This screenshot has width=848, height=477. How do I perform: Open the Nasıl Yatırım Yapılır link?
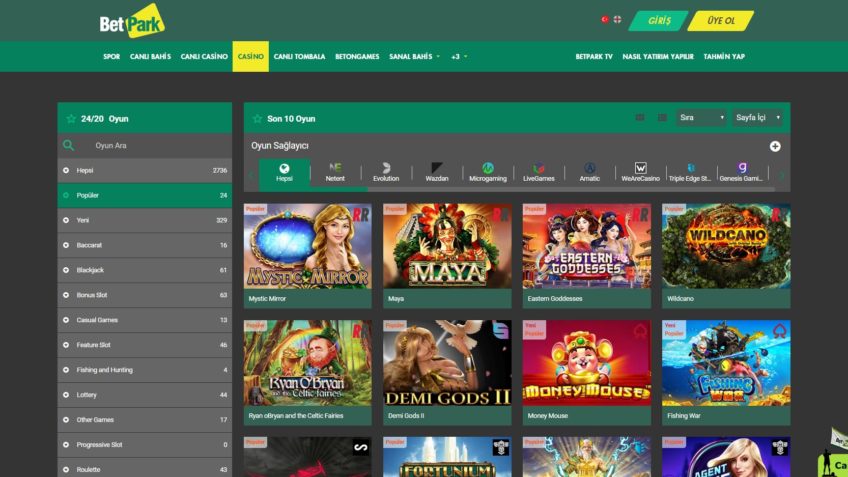(658, 56)
